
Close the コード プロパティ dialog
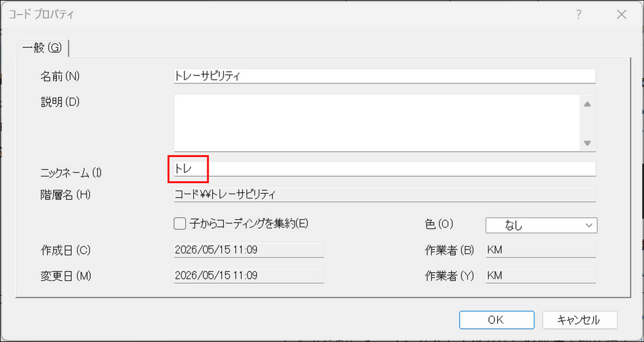tap(621, 15)
